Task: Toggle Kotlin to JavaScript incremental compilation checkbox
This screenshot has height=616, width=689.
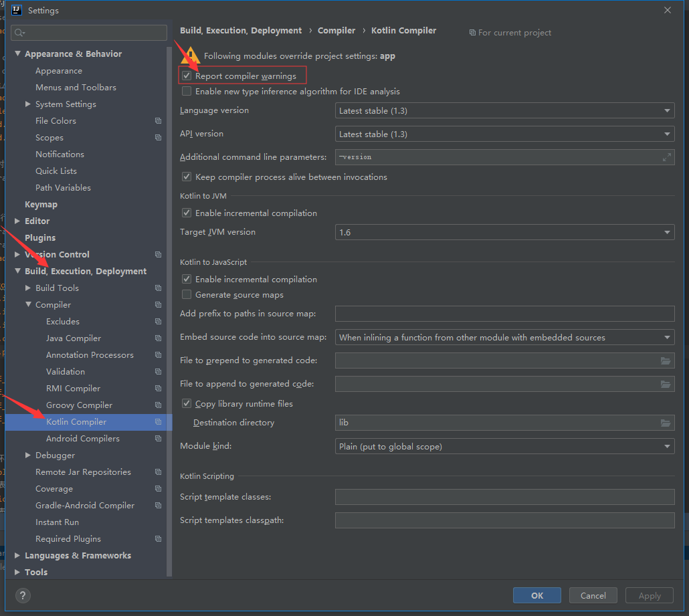Action: [x=187, y=279]
